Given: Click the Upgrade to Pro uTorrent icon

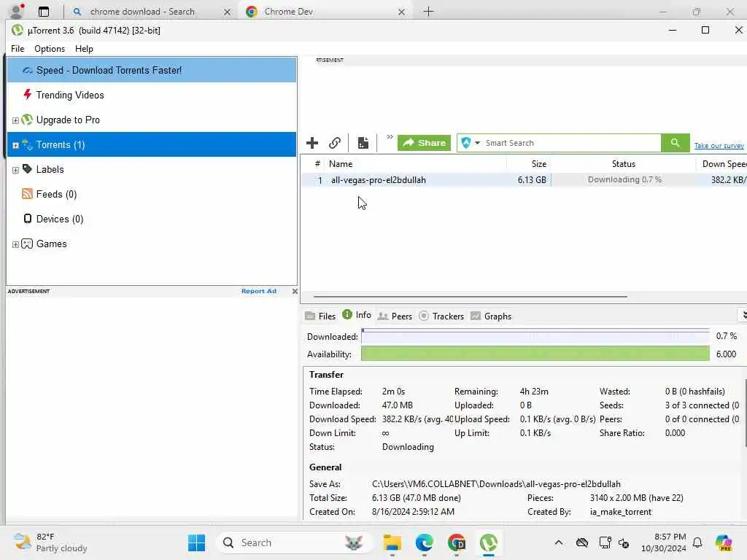Looking at the screenshot, I should tap(27, 120).
